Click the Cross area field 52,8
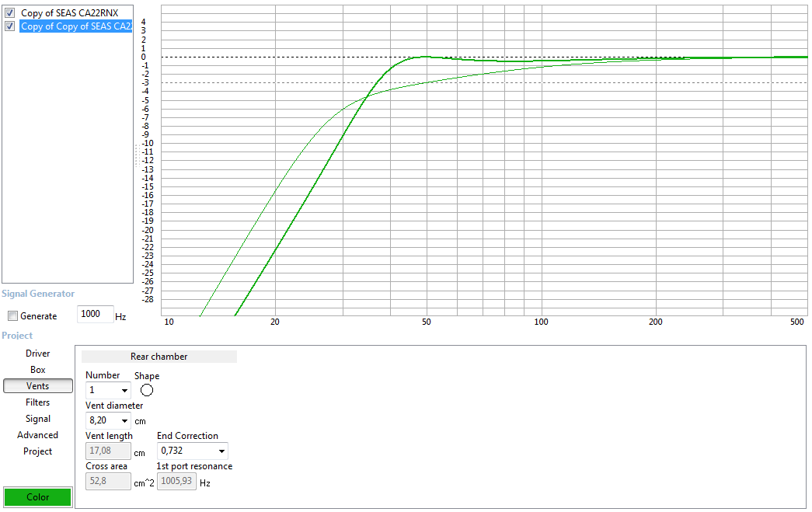812x512 pixels. [108, 481]
